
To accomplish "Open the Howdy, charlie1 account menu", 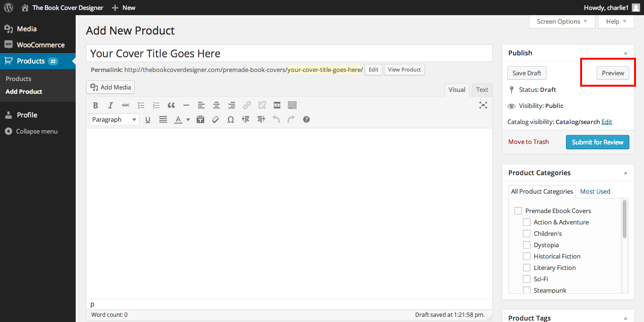I will click(612, 8).
